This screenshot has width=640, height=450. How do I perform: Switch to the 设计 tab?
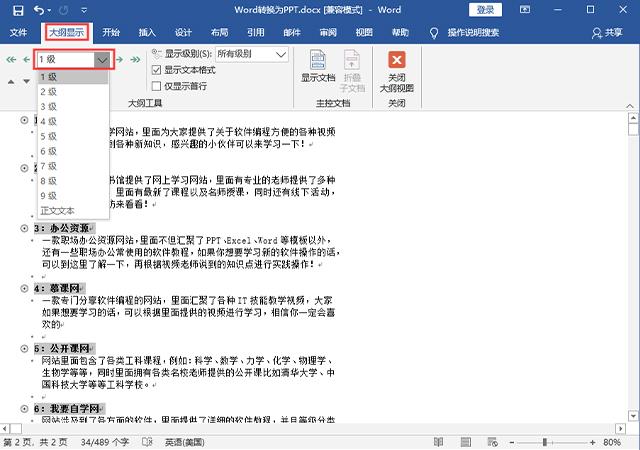(183, 32)
